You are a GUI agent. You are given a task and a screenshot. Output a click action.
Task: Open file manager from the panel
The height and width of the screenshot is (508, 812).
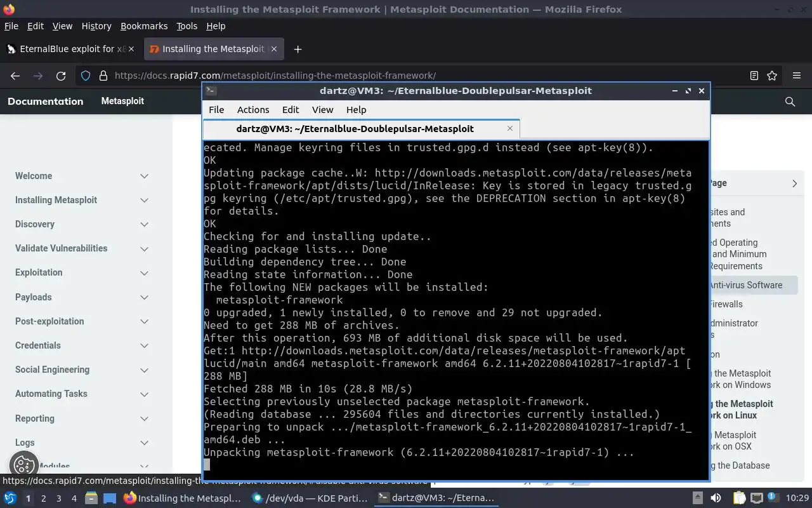pyautogui.click(x=91, y=498)
